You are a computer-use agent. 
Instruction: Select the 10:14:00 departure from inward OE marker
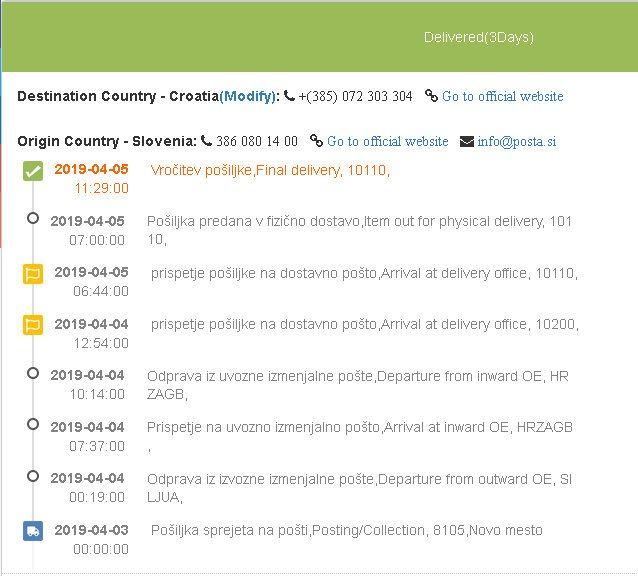pos(33,373)
